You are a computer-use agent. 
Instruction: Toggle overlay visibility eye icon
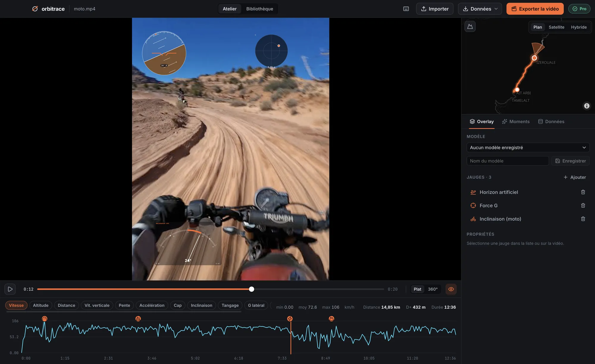pos(451,289)
